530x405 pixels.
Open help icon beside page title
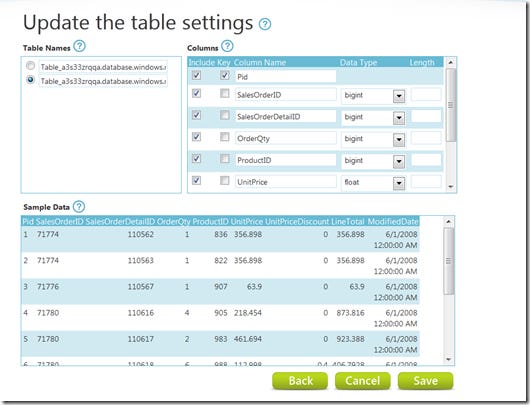tap(265, 24)
